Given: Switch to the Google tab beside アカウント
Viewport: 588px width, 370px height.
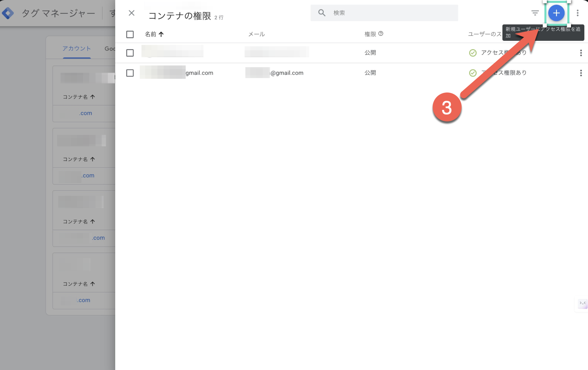Looking at the screenshot, I should pyautogui.click(x=110, y=48).
